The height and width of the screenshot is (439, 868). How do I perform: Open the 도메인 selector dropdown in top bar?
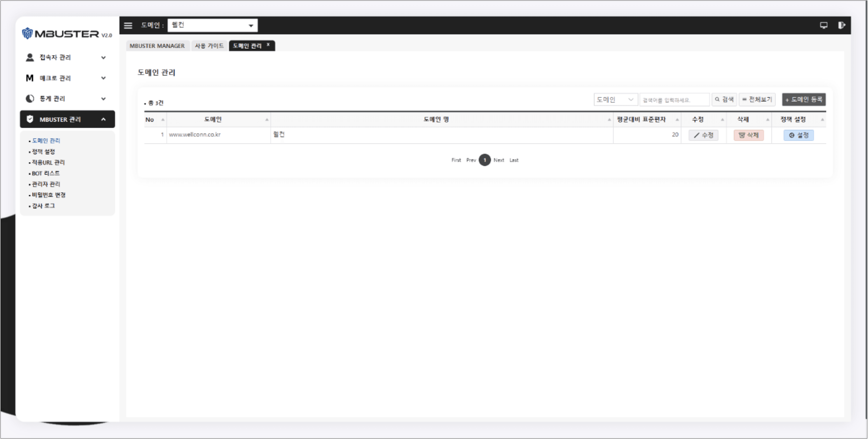213,25
